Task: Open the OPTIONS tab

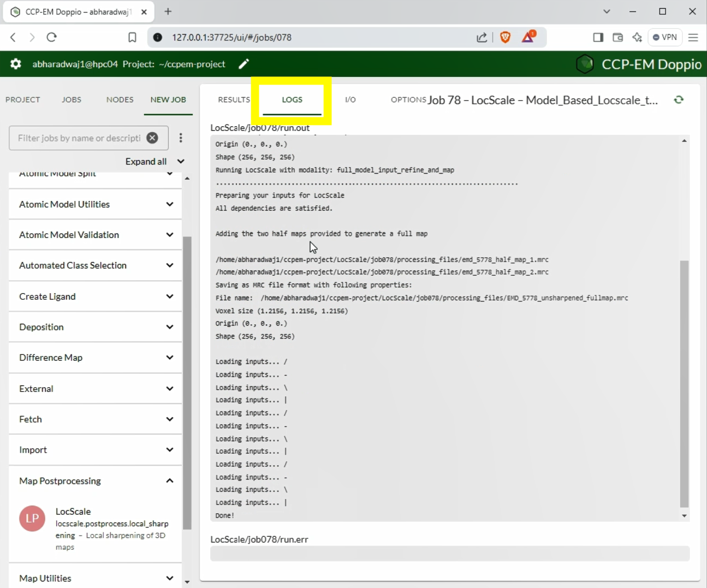Action: click(x=408, y=99)
